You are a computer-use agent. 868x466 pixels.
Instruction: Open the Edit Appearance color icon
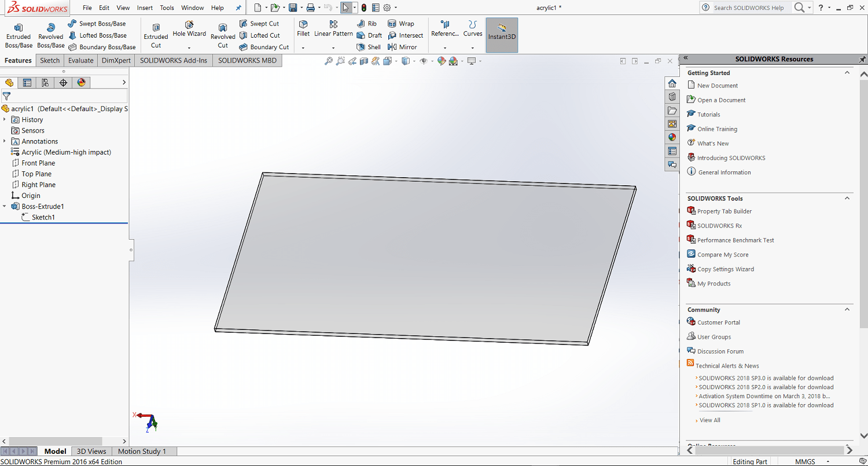click(442, 61)
